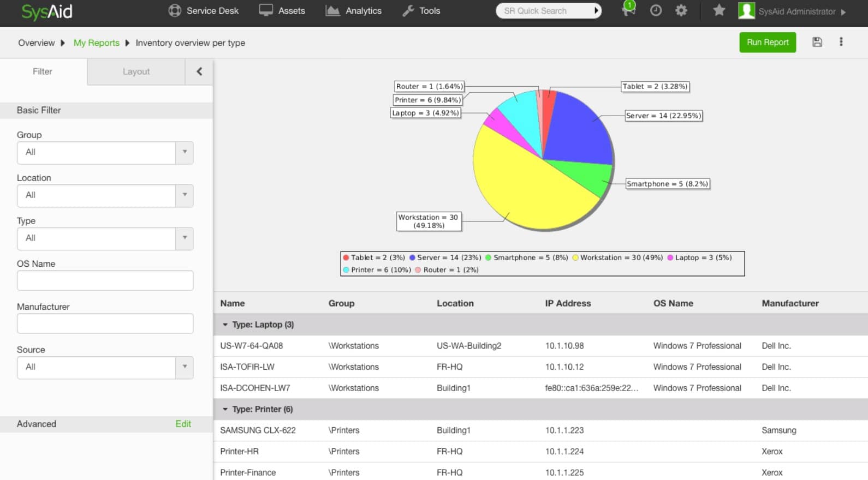Select the ISA-TOFIR-LW row name

[247, 367]
